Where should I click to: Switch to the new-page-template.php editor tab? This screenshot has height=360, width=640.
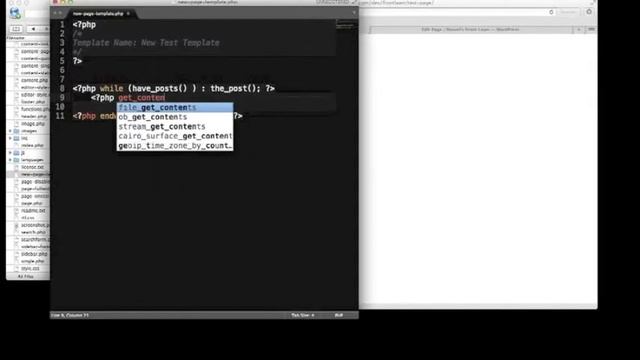point(98,13)
